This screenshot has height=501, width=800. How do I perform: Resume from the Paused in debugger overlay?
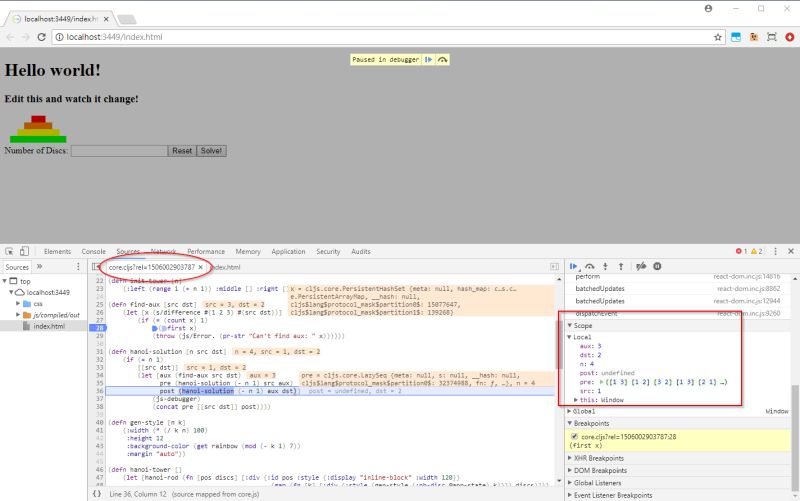429,60
